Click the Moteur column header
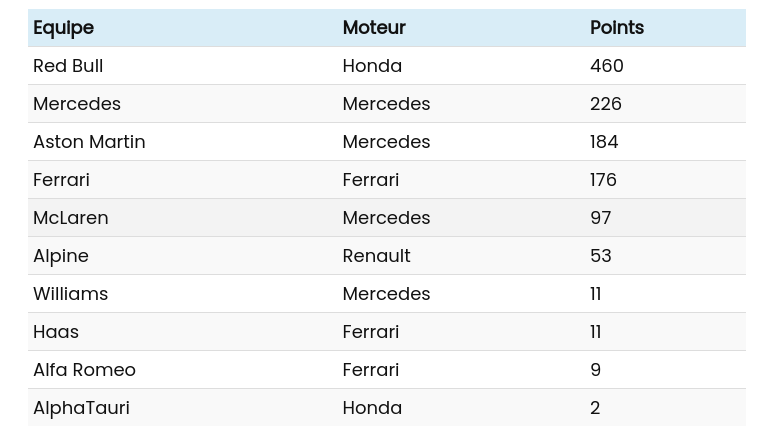Screen dimensions: 761x429 374,28
